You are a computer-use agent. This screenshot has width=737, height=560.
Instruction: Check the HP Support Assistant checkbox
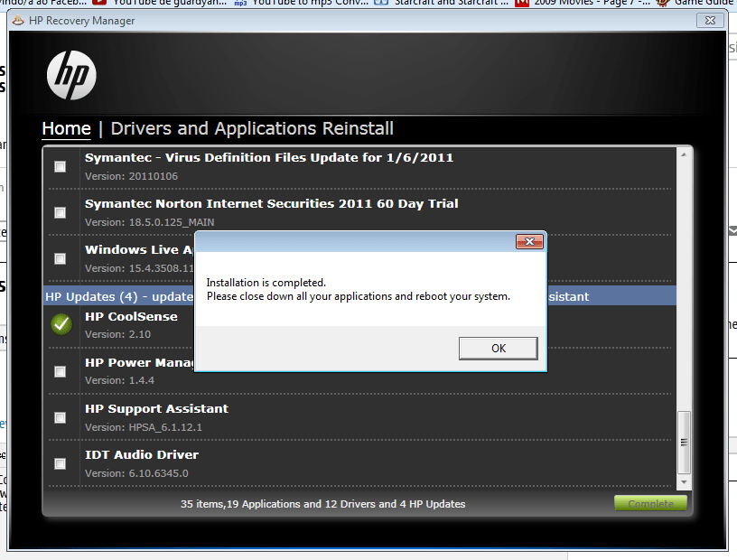coord(61,417)
